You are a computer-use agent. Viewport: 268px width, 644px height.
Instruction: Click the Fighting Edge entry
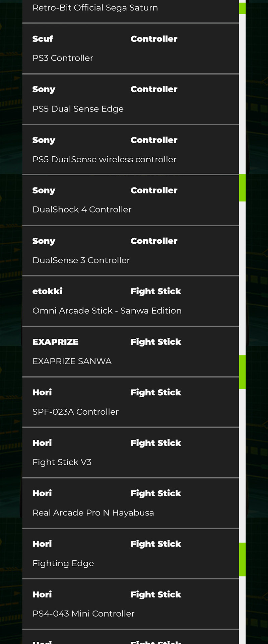[63, 563]
